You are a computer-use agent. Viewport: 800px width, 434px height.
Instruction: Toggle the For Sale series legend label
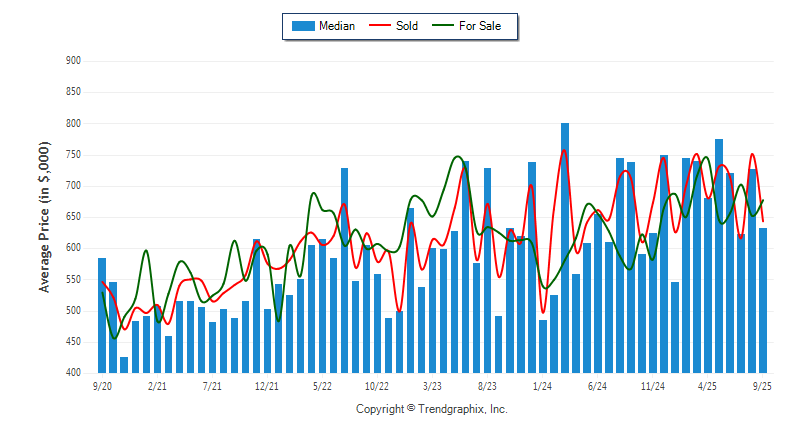(480, 26)
